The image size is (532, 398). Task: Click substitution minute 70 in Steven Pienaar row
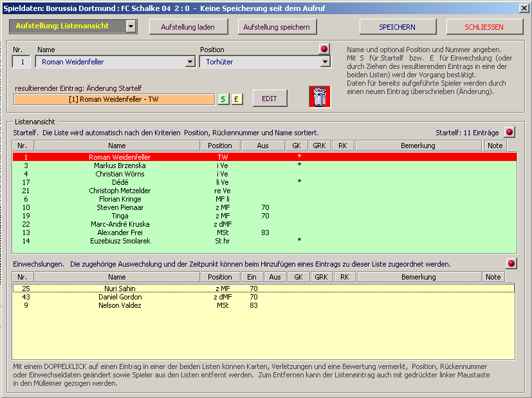[x=265, y=207]
